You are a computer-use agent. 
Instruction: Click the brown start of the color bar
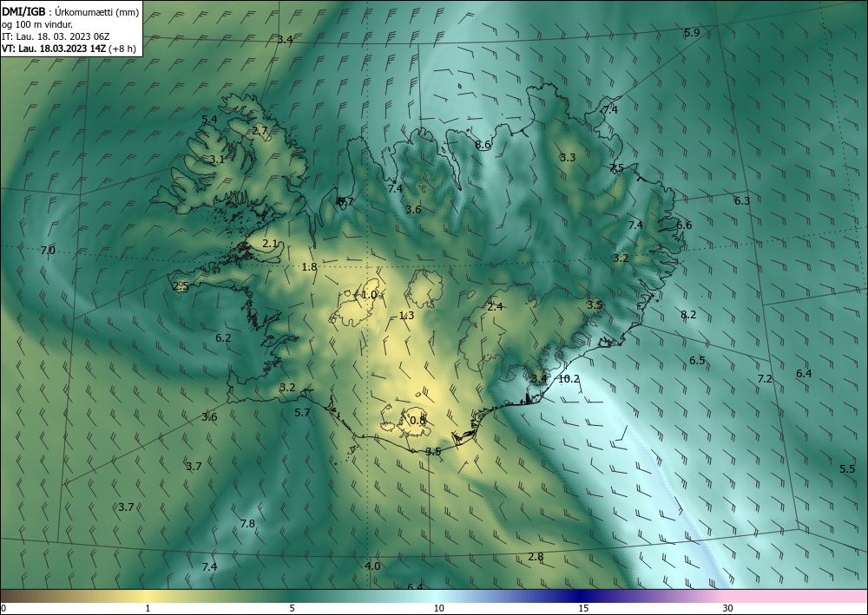pyautogui.click(x=16, y=596)
